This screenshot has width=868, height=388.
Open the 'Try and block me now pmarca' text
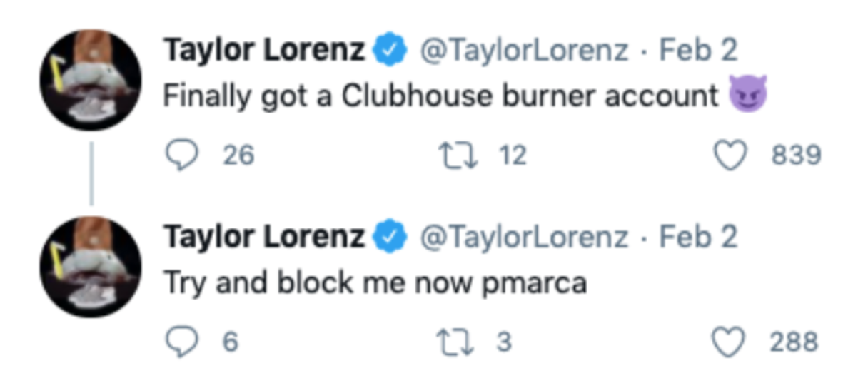click(x=375, y=283)
